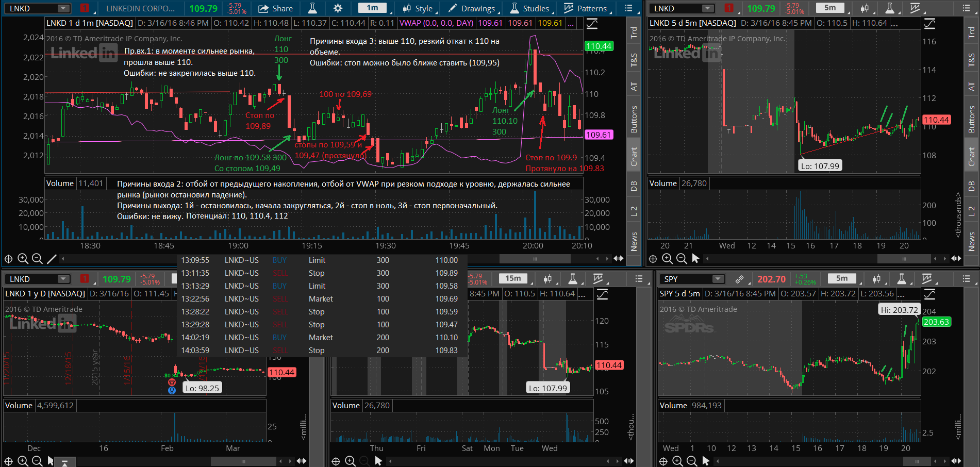Image resolution: width=980 pixels, height=467 pixels.
Task: Select pointer cursor tool below top-right chart
Action: coord(695,259)
